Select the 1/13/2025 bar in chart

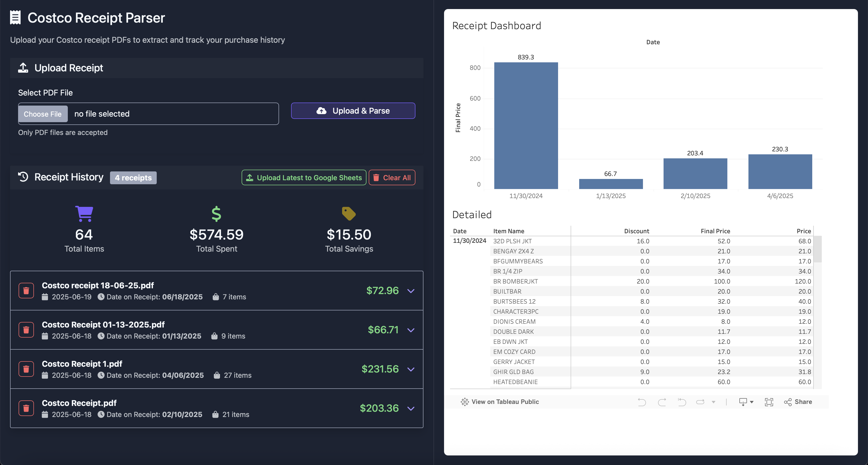611,184
